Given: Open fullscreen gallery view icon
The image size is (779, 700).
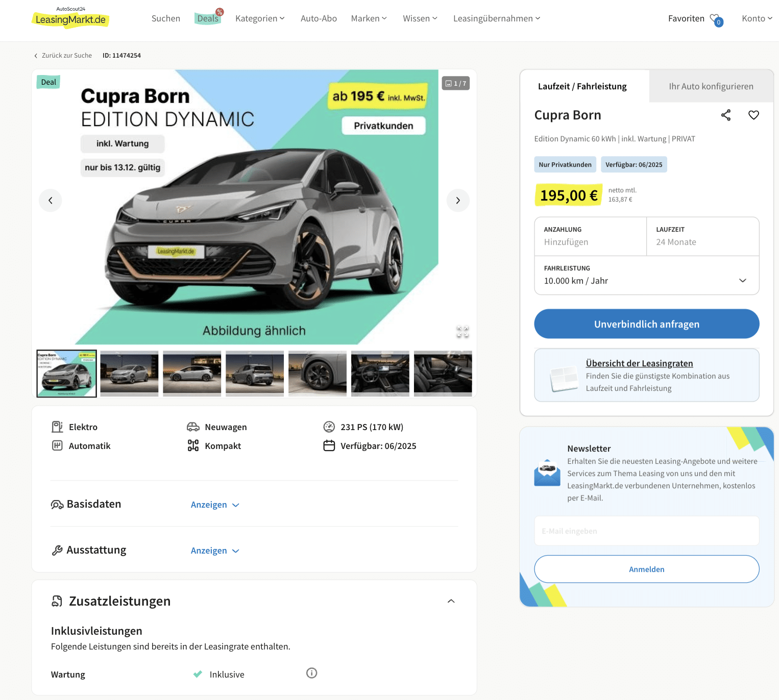Looking at the screenshot, I should 462,332.
